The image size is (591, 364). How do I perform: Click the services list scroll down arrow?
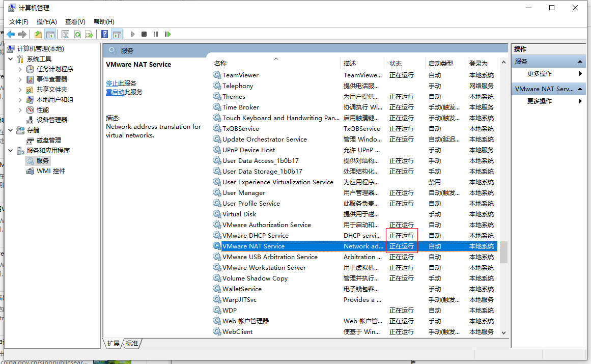click(503, 333)
